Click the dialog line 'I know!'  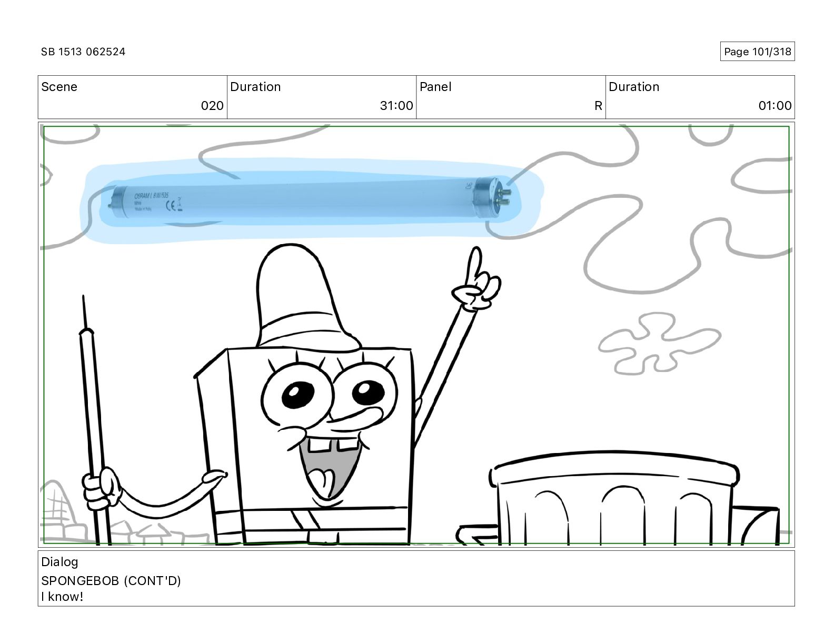[62, 597]
